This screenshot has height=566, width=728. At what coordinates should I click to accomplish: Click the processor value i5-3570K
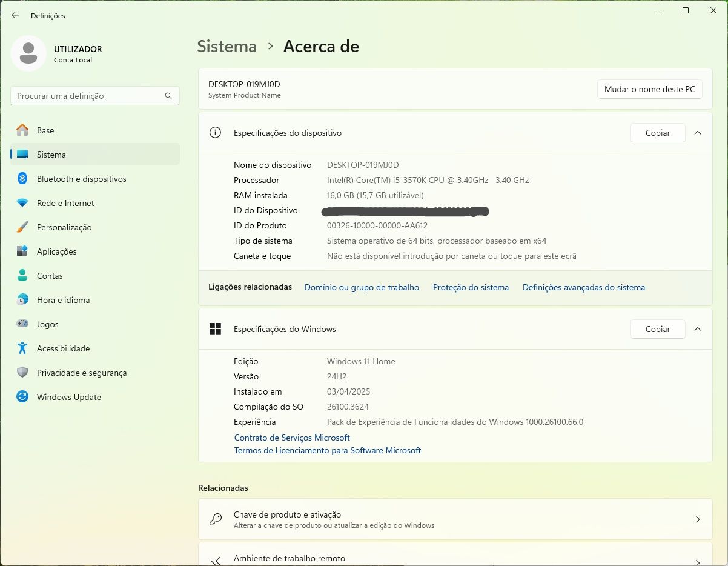point(428,180)
